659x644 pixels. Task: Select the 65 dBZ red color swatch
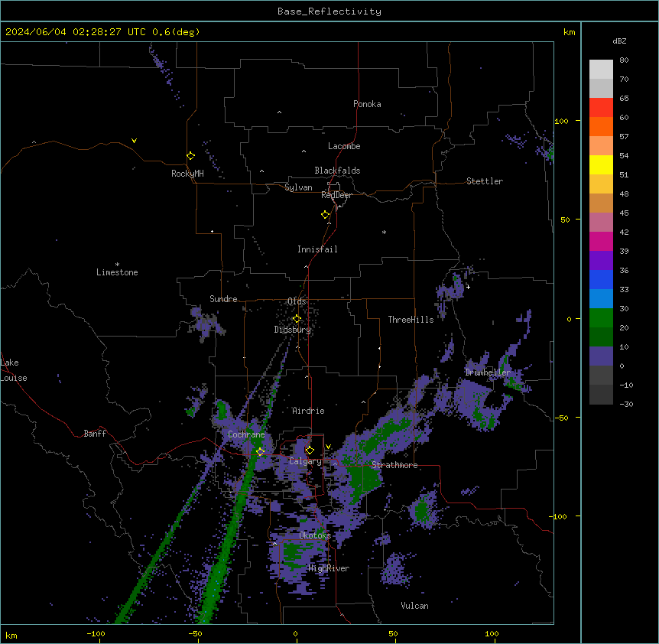pos(601,108)
